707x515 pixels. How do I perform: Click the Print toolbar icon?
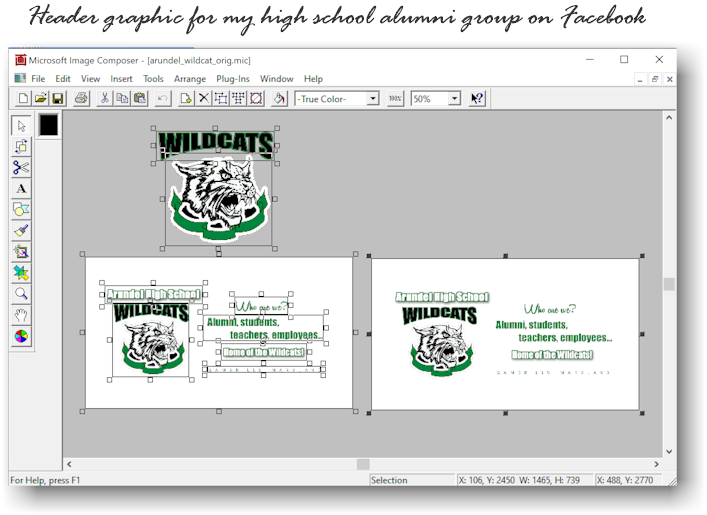point(81,98)
